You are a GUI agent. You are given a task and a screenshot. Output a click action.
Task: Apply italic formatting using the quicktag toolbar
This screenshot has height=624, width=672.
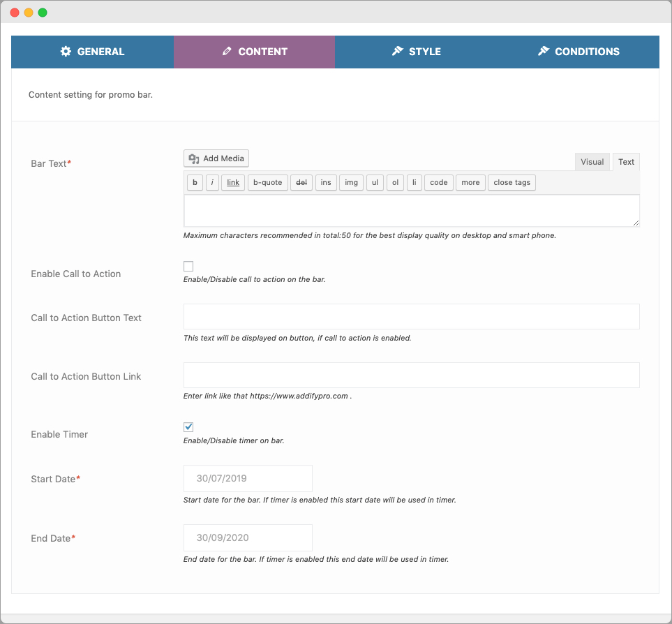(x=212, y=182)
